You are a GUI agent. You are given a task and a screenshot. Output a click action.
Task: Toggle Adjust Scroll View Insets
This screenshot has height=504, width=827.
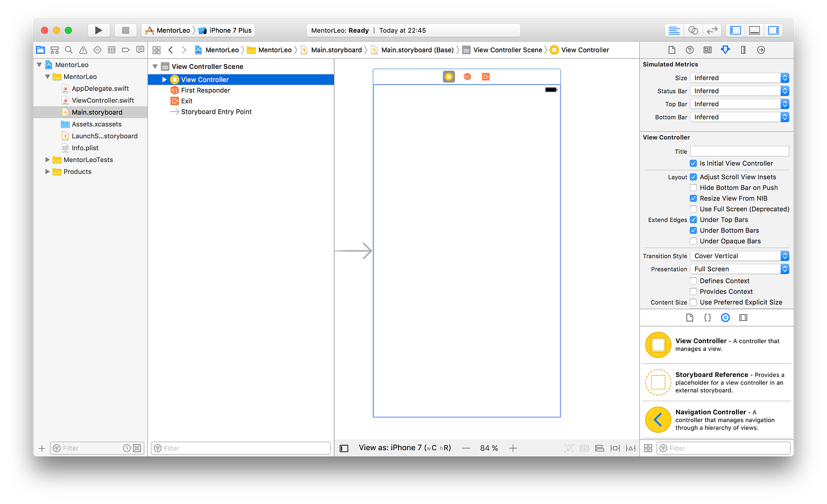coord(694,177)
